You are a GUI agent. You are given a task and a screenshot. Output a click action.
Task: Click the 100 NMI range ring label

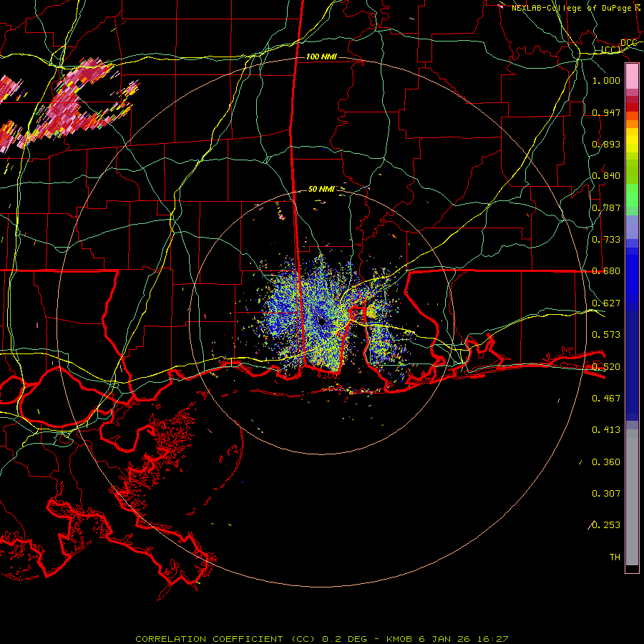coord(321,57)
